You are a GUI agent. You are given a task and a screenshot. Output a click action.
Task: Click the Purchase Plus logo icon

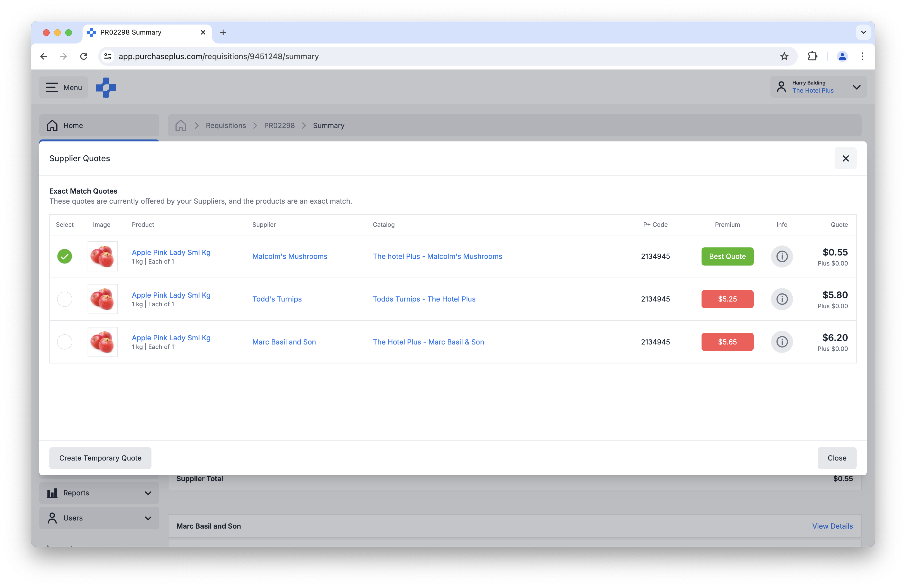pyautogui.click(x=106, y=88)
